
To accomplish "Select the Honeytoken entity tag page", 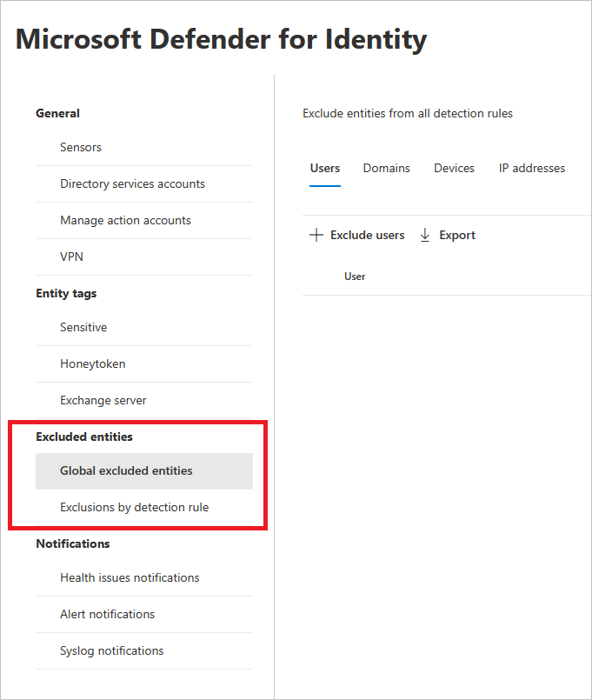I will 93,363.
